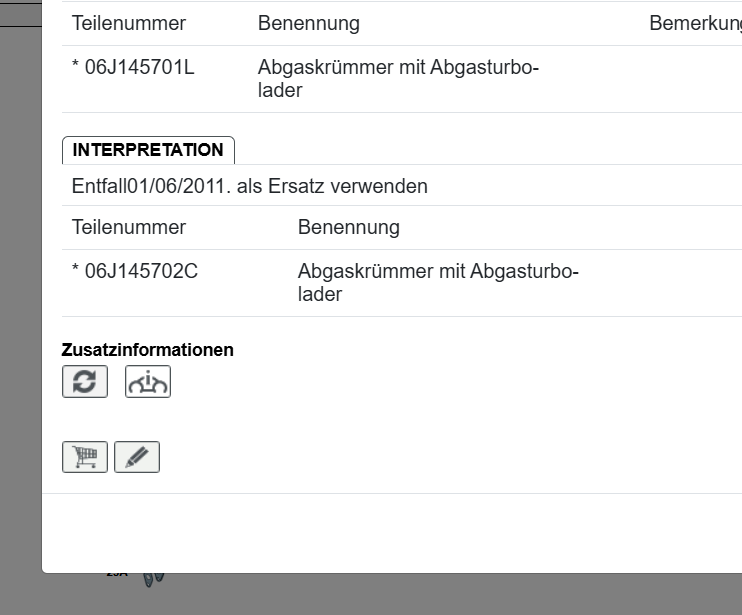Click Benennung header in the upper table

[x=308, y=23]
